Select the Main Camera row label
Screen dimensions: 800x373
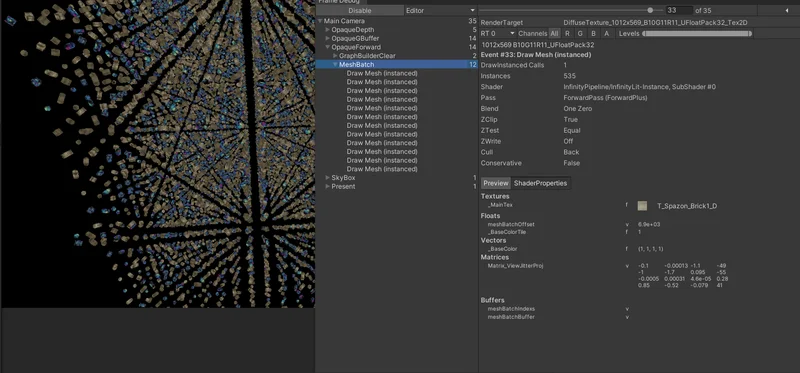[x=344, y=21]
